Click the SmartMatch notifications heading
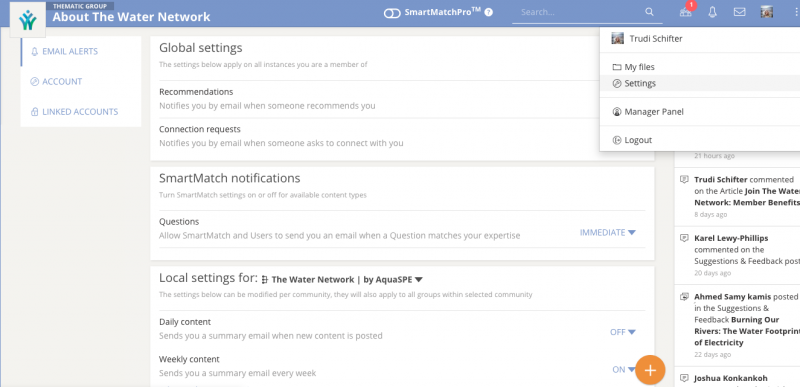Viewport: 800px width, 387px height. point(230,178)
